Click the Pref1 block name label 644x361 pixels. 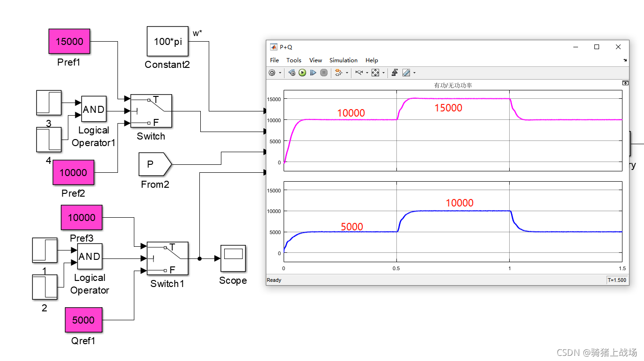(69, 62)
